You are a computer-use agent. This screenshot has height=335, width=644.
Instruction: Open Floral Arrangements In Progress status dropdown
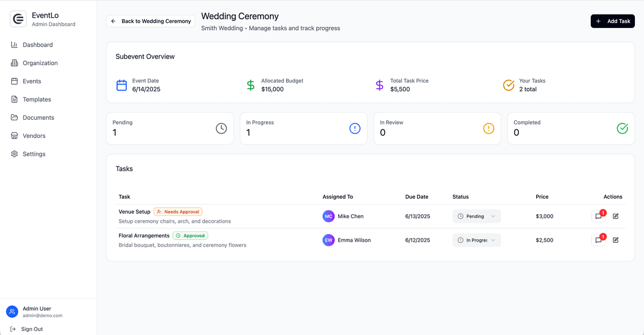coord(477,241)
